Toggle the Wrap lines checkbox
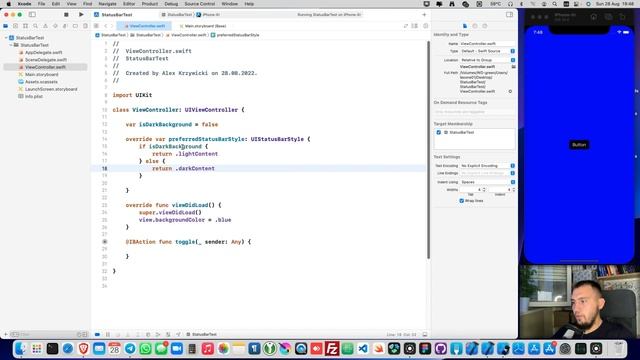The height and width of the screenshot is (360, 640). (x=462, y=201)
